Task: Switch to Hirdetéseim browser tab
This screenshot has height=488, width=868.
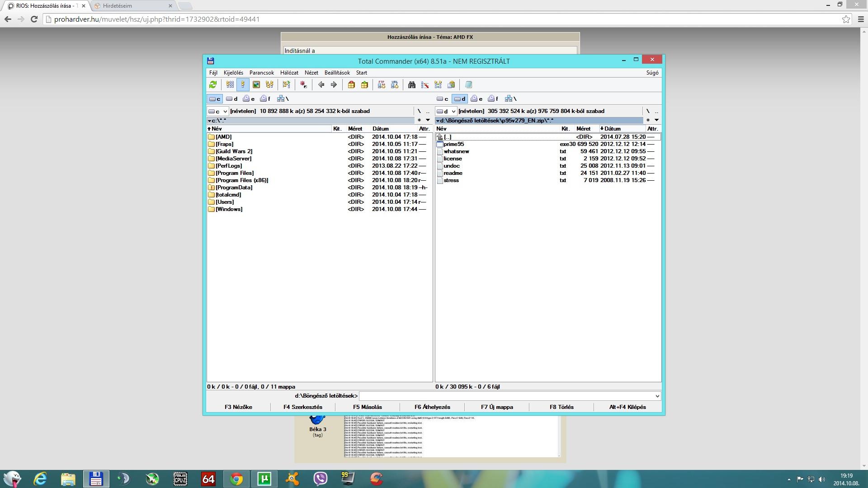Action: [x=133, y=6]
